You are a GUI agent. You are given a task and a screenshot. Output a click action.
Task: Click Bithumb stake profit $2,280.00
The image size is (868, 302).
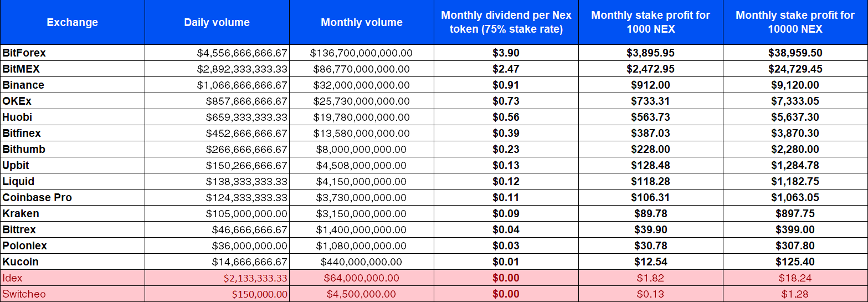pos(795,150)
